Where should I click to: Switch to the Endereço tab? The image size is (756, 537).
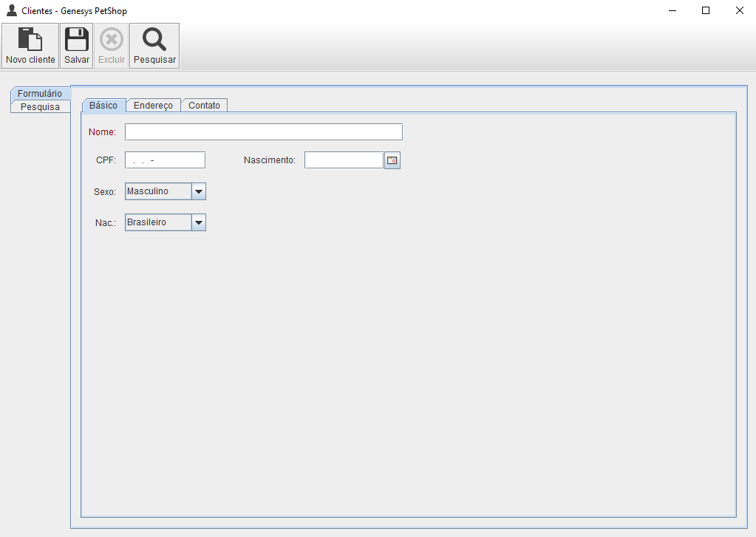click(153, 106)
